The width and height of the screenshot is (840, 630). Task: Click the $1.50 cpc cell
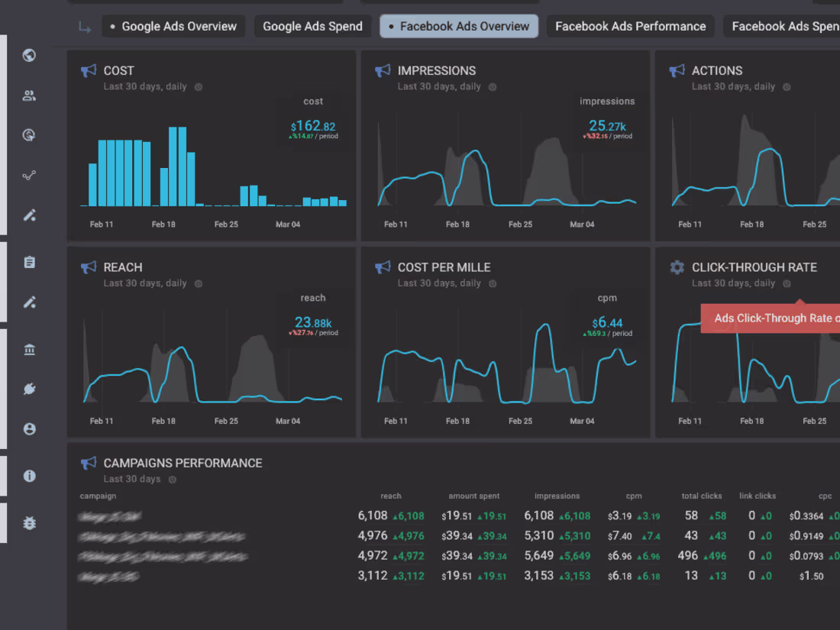pyautogui.click(x=811, y=577)
